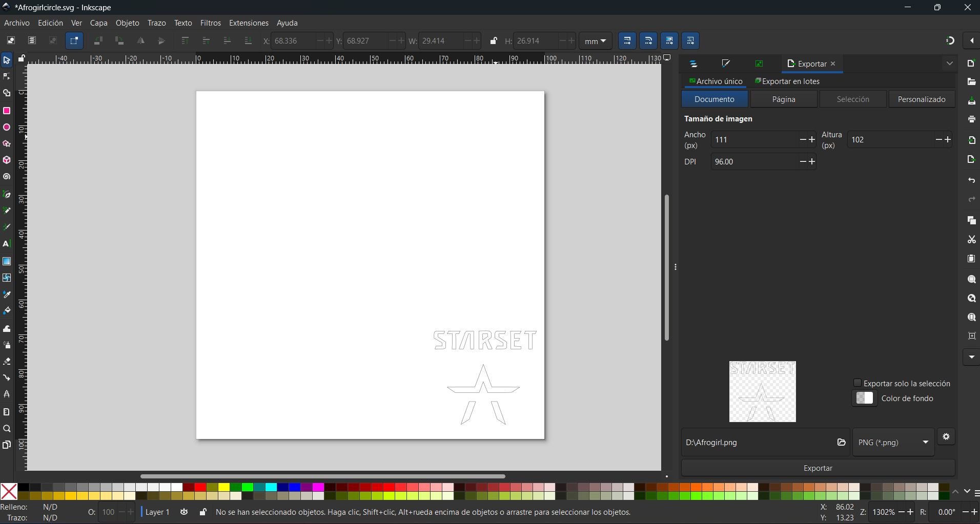Screen dimensions: 980x524
Task: Increase Ancho (px) export width value
Action: point(812,139)
